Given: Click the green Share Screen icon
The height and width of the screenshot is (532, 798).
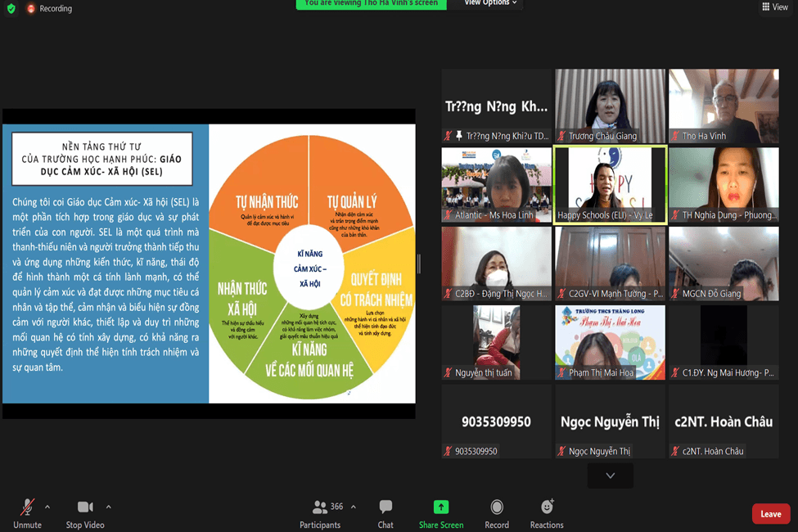Looking at the screenshot, I should (440, 507).
